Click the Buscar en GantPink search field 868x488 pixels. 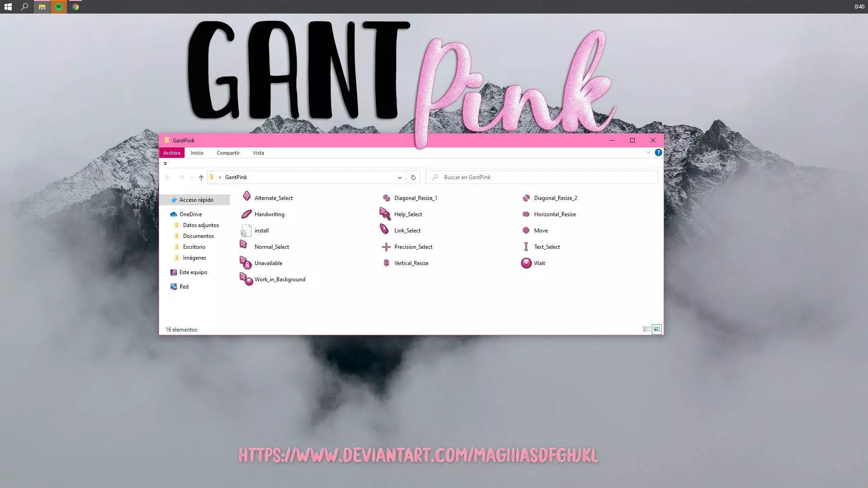[543, 177]
